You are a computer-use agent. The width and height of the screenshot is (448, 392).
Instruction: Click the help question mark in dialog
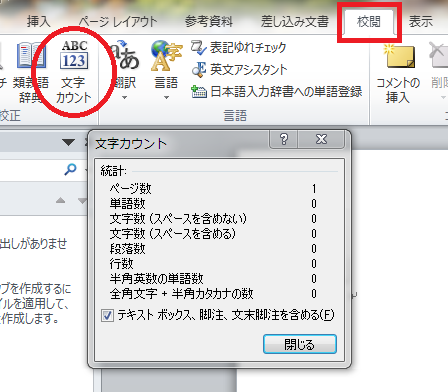pyautogui.click(x=284, y=139)
